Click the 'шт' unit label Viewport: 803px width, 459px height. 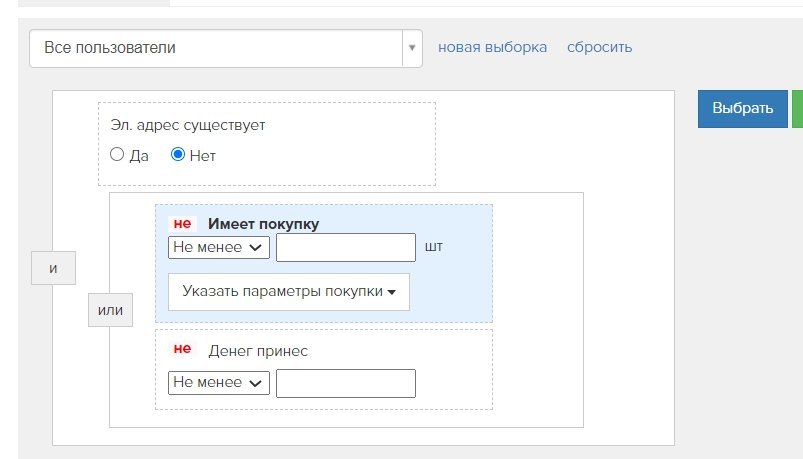[433, 247]
